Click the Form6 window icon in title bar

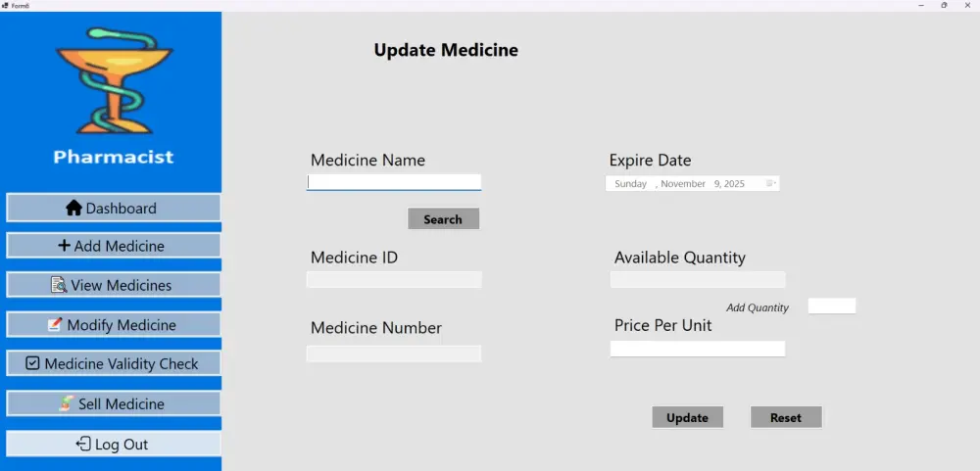tap(5, 5)
